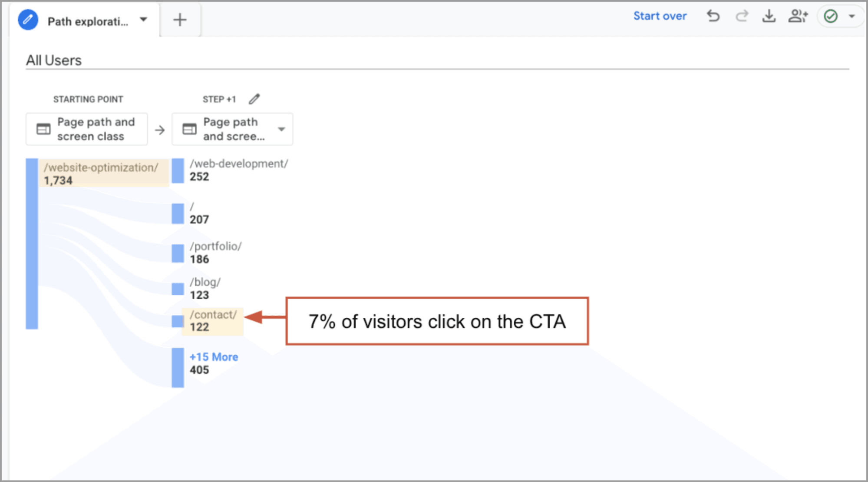Viewport: 868px width, 482px height.
Task: Open the Path exploration tab dropdown arrow
Action: point(144,20)
